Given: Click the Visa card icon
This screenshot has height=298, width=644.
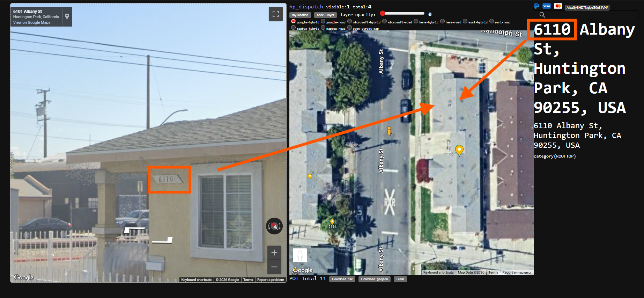Looking at the screenshot, I should [547, 6].
